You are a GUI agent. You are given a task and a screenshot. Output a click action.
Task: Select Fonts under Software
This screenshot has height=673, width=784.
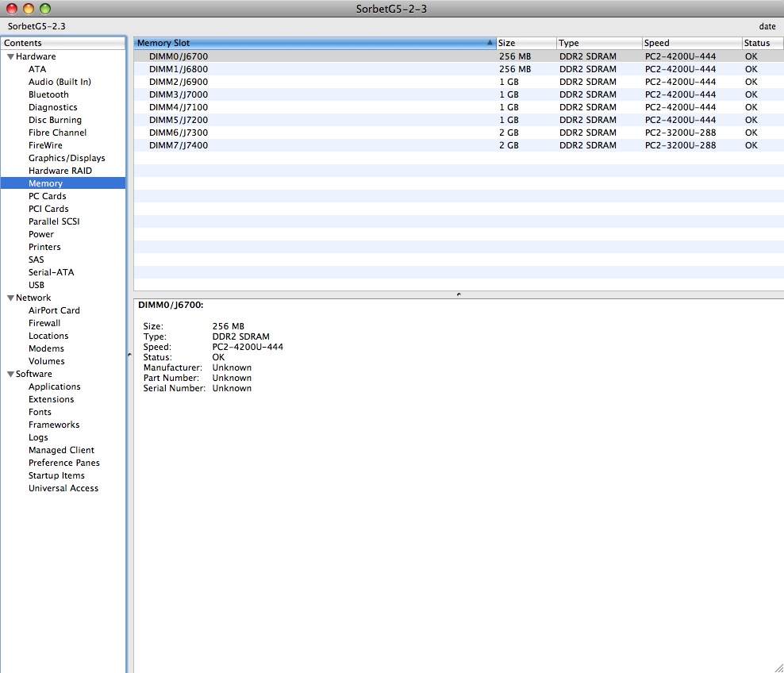40,412
